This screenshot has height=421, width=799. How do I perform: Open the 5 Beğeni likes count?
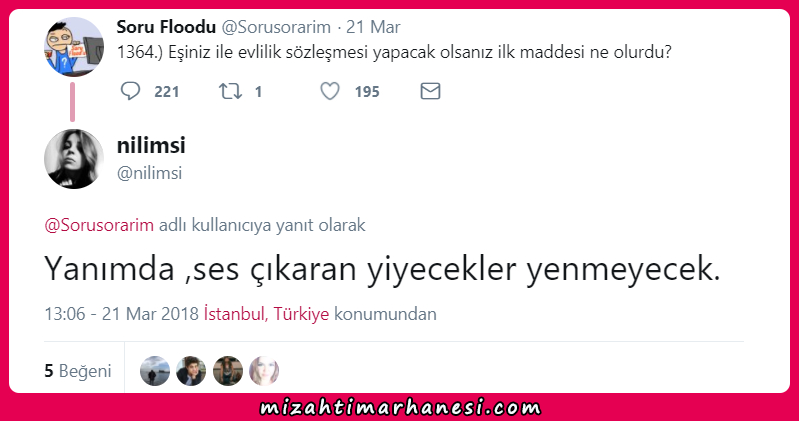[77, 371]
